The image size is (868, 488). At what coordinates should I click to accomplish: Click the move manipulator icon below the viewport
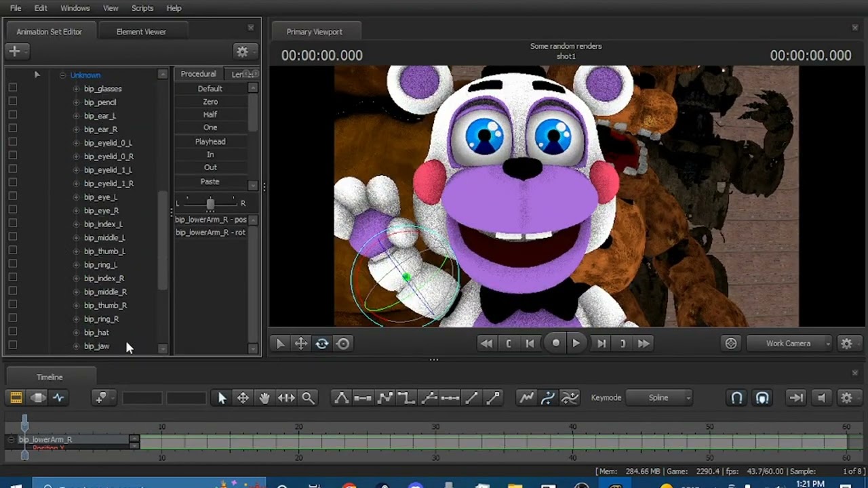301,344
